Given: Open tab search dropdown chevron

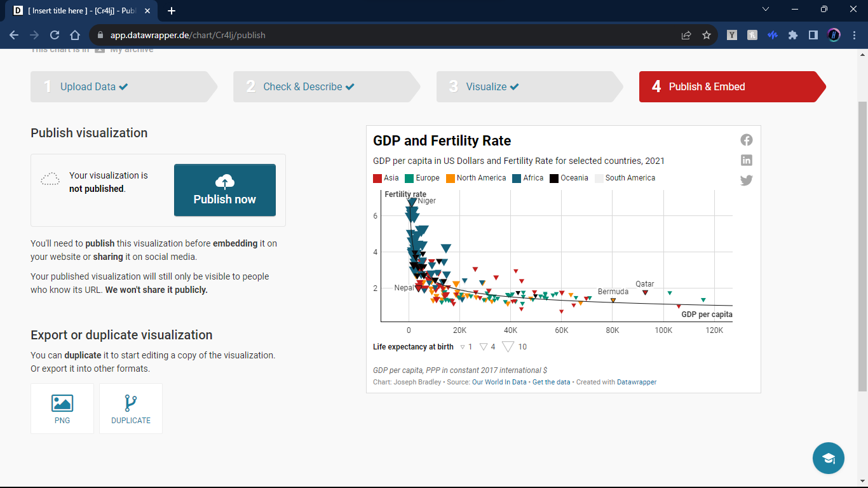Looking at the screenshot, I should [766, 10].
